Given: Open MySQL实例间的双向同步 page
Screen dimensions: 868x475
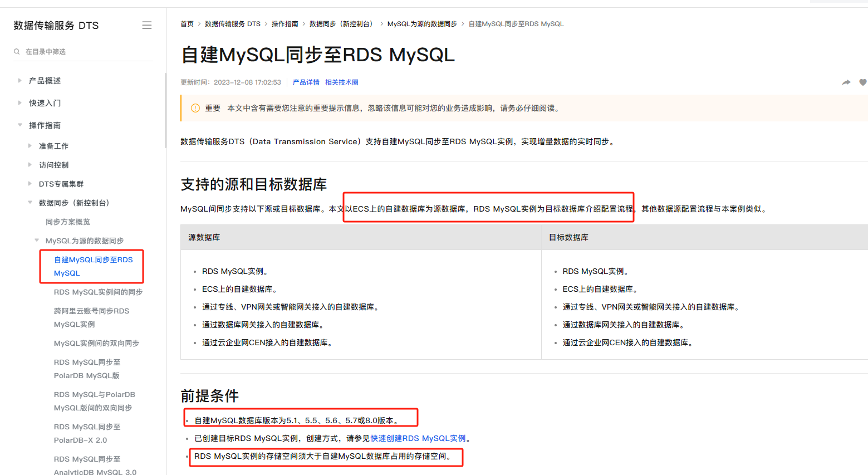Looking at the screenshot, I should [x=96, y=343].
